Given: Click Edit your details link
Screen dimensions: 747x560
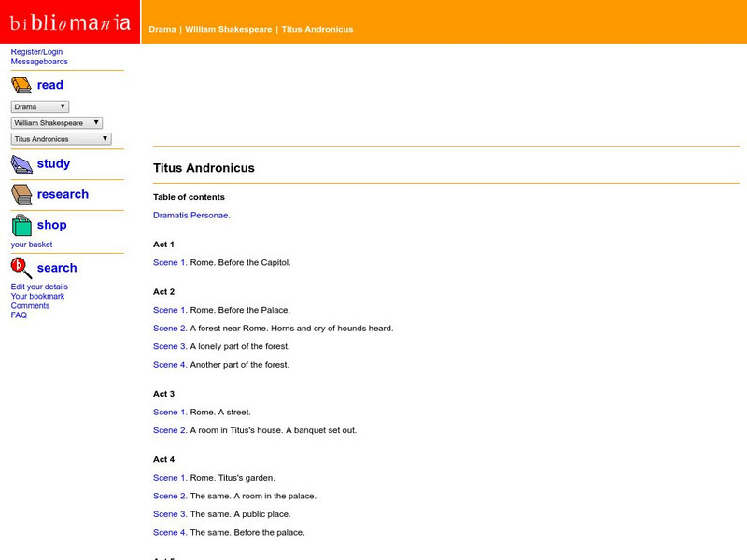Looking at the screenshot, I should [x=39, y=287].
